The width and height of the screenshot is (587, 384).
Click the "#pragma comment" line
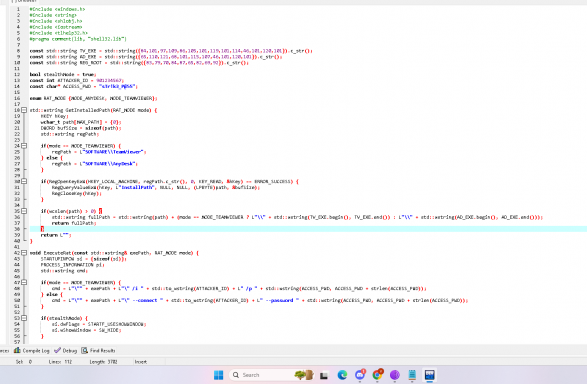pyautogui.click(x=78, y=39)
